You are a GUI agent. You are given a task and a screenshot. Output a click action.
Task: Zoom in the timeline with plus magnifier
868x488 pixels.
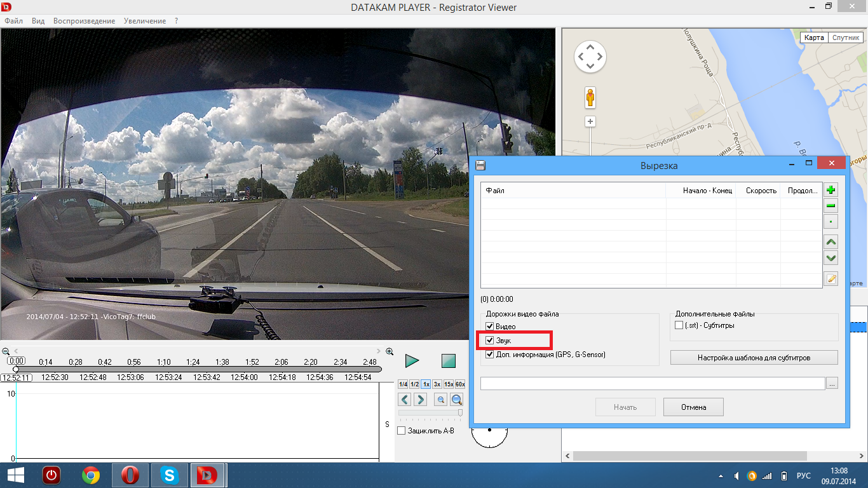(390, 351)
